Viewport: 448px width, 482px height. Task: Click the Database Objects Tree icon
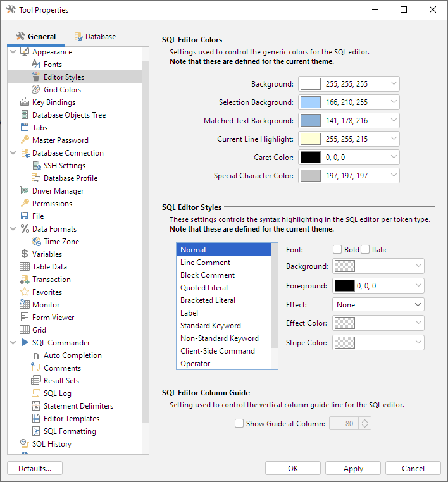click(25, 115)
